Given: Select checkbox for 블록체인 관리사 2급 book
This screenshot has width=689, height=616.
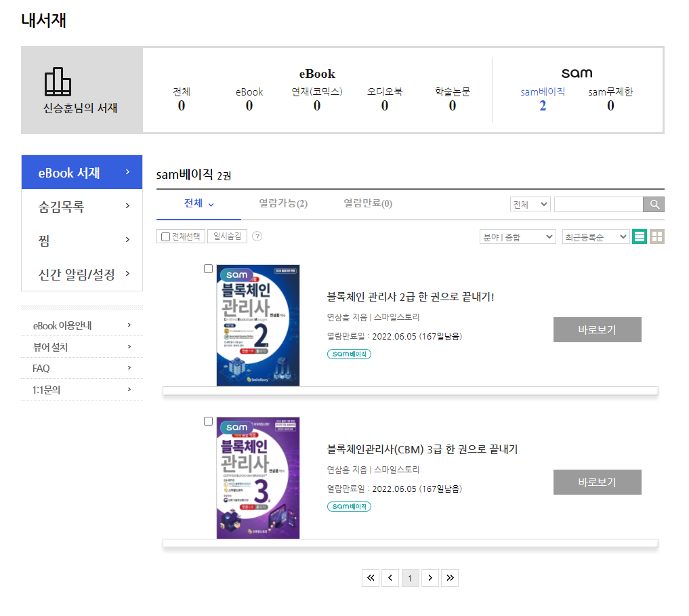Looking at the screenshot, I should [208, 268].
